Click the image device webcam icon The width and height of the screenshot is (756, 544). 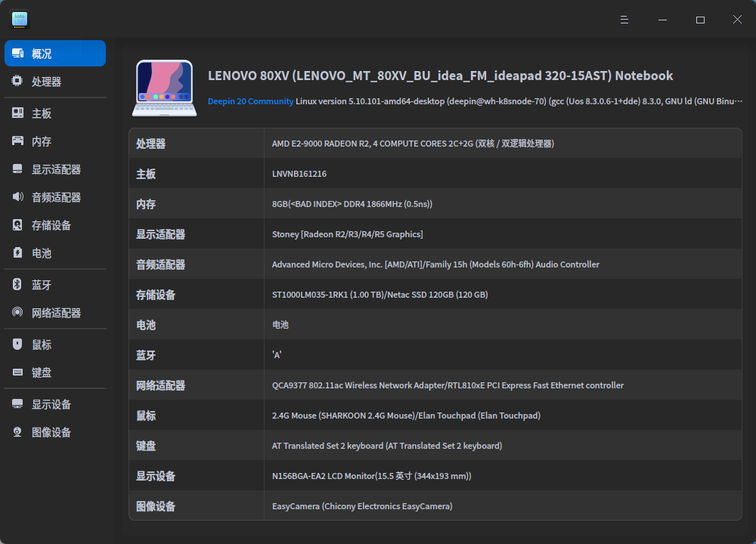[17, 431]
